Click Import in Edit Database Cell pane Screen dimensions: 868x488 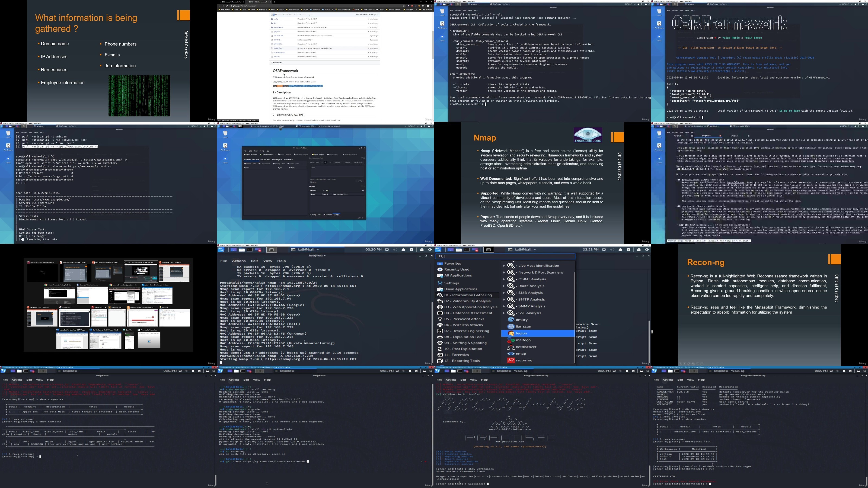click(x=337, y=163)
